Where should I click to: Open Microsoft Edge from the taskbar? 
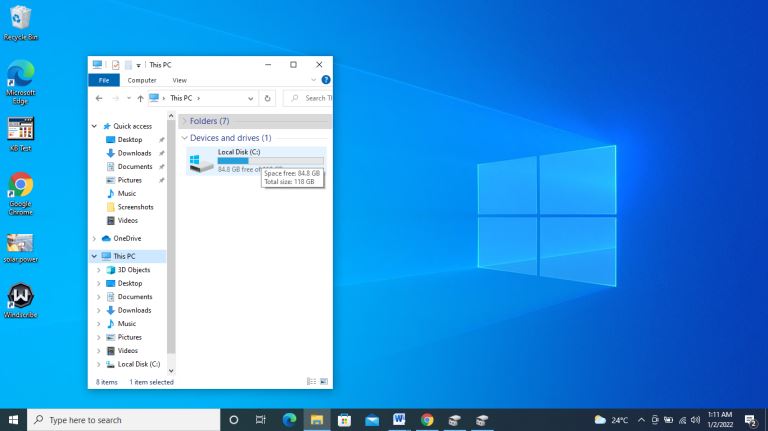tap(289, 420)
